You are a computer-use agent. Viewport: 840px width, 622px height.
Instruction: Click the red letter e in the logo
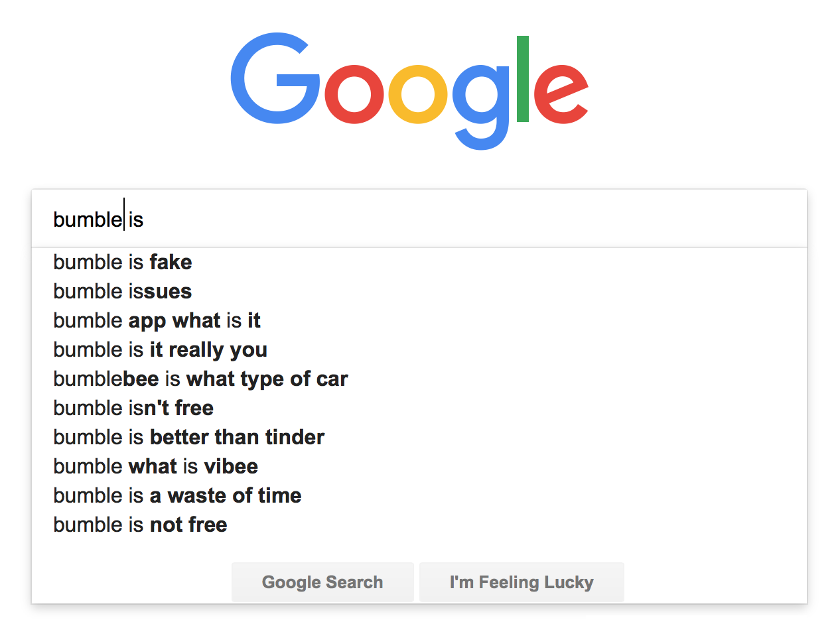560,93
